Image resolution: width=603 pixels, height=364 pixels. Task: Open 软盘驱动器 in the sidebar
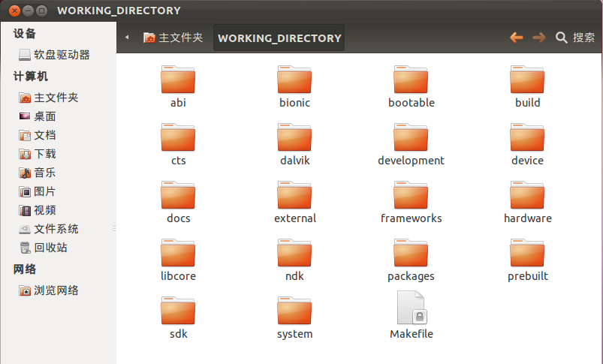point(55,55)
